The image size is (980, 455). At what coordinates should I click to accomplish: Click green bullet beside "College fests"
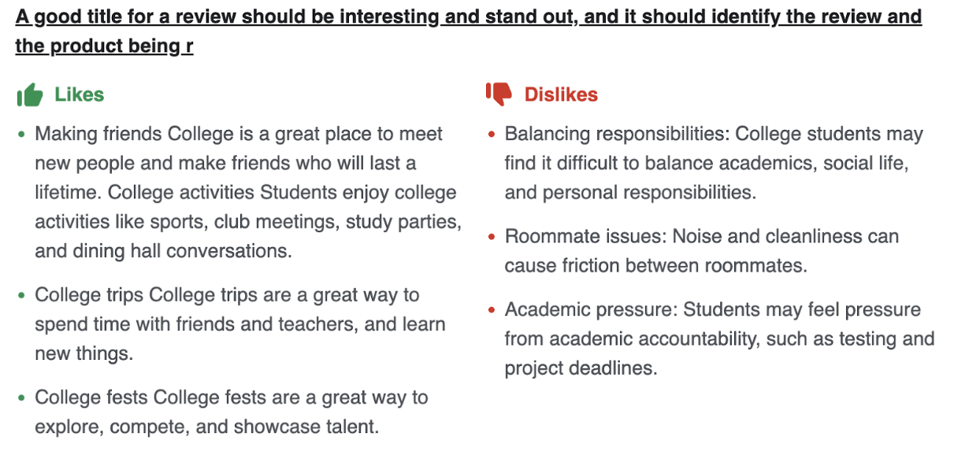click(21, 398)
